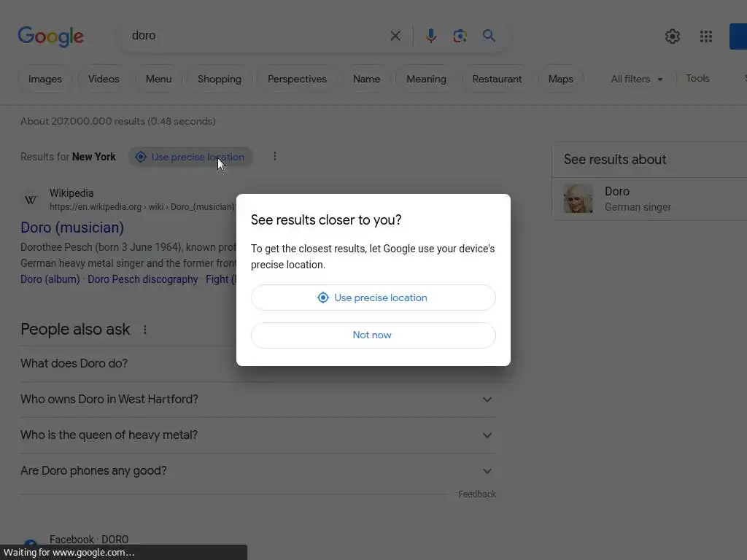Click Use precise location chip near New York
Screen dimensions: 747x560
pyautogui.click(x=190, y=157)
